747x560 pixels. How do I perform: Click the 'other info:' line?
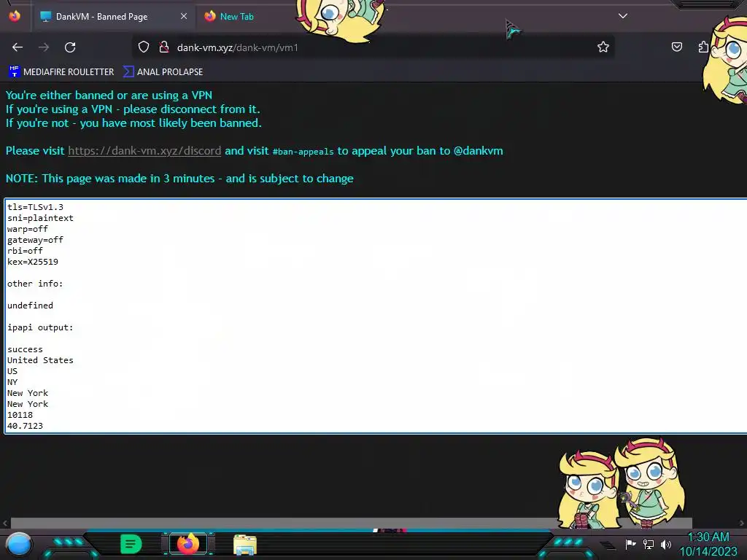35,284
